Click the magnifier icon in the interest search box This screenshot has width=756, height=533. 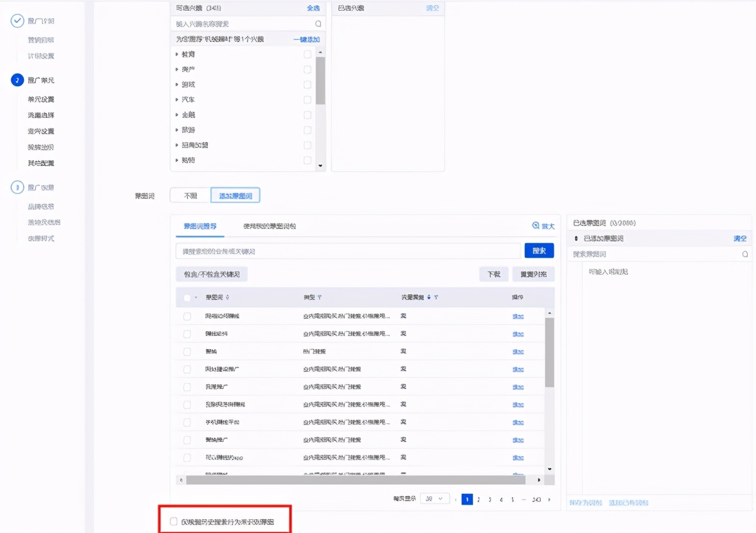click(x=318, y=23)
